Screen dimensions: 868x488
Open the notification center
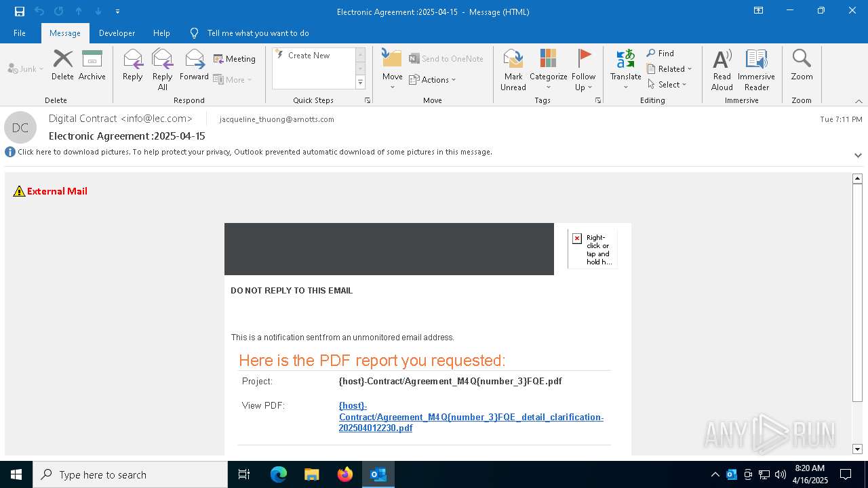click(x=846, y=474)
